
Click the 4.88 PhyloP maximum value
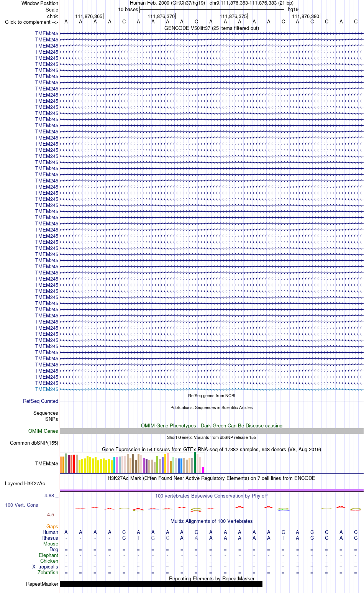point(49,495)
